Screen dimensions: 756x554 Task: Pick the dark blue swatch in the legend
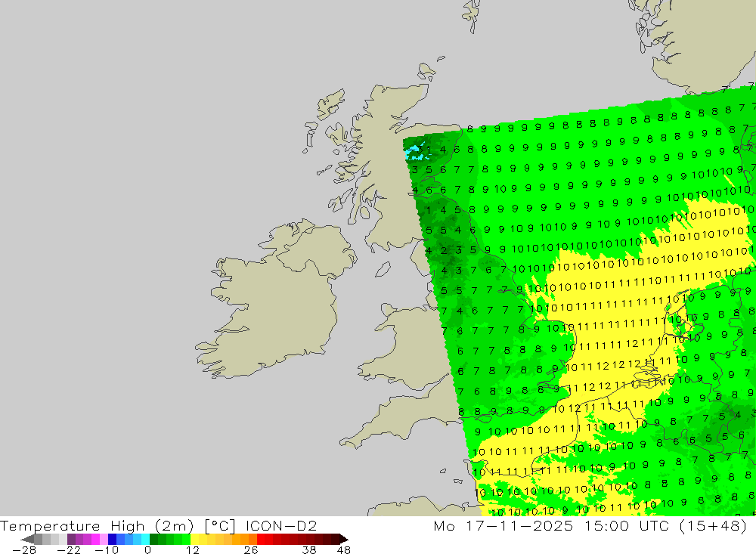(x=112, y=540)
